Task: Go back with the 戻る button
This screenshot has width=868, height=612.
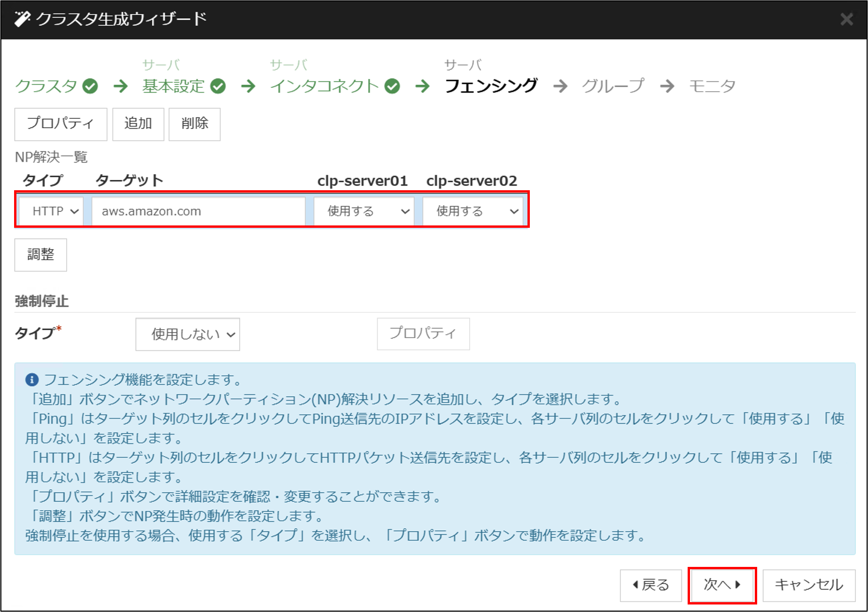Action: 651,585
